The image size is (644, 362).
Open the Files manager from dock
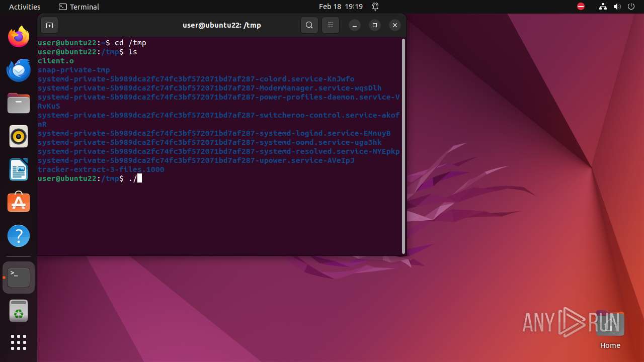pyautogui.click(x=19, y=104)
